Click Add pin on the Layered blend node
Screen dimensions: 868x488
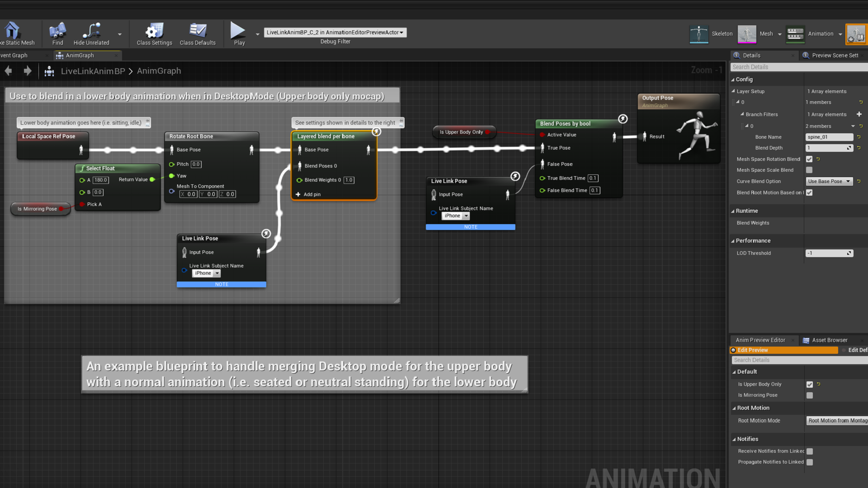[x=308, y=194]
